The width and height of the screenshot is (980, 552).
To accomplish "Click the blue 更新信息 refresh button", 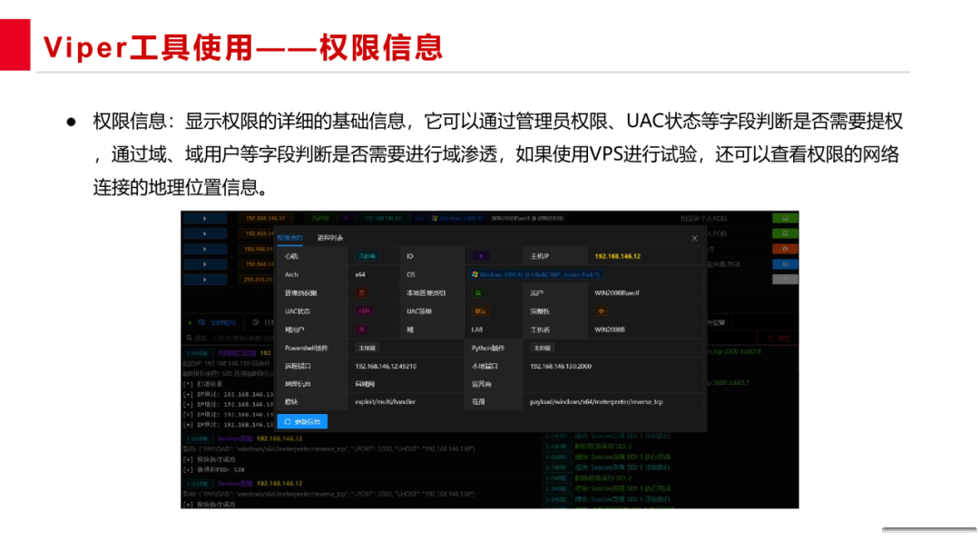I will click(302, 421).
